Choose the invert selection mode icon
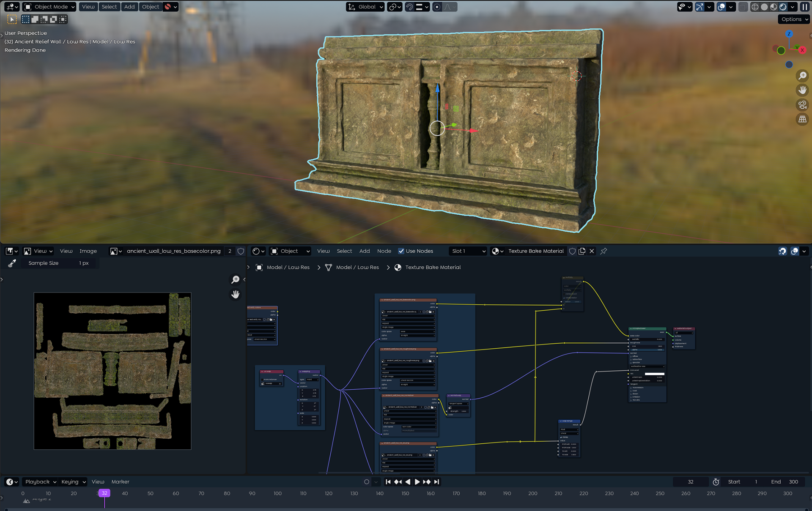Viewport: 812px width, 511px height. pyautogui.click(x=54, y=19)
